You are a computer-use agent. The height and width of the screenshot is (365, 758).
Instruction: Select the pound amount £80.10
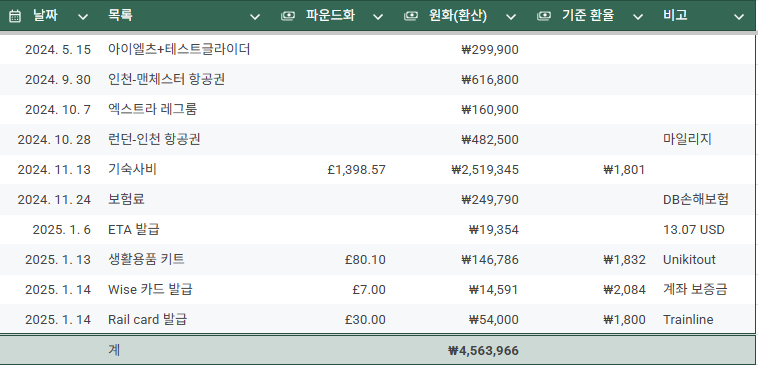[365, 260]
